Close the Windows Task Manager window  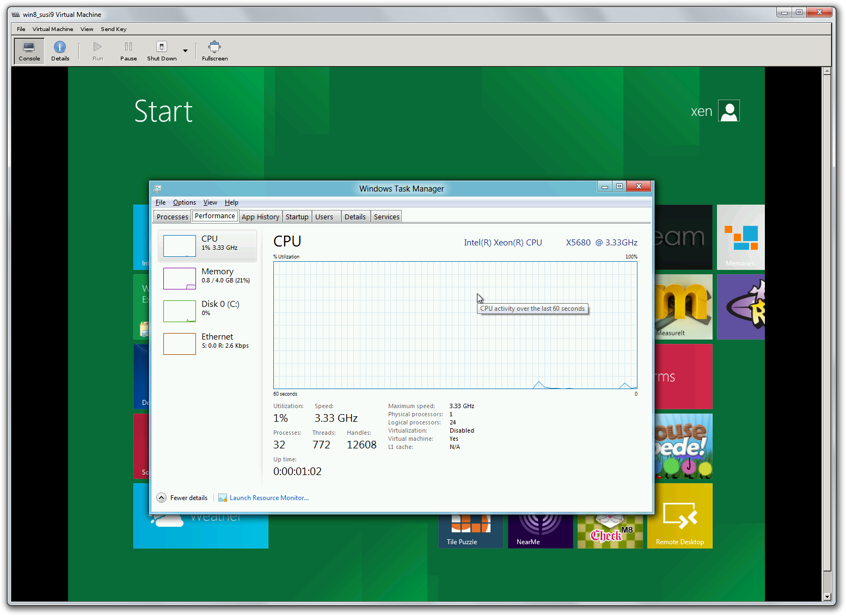(639, 187)
